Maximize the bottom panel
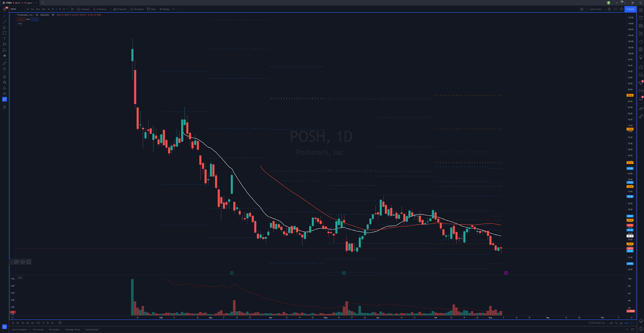Viewport: 644px width, 333px height. pos(633,329)
